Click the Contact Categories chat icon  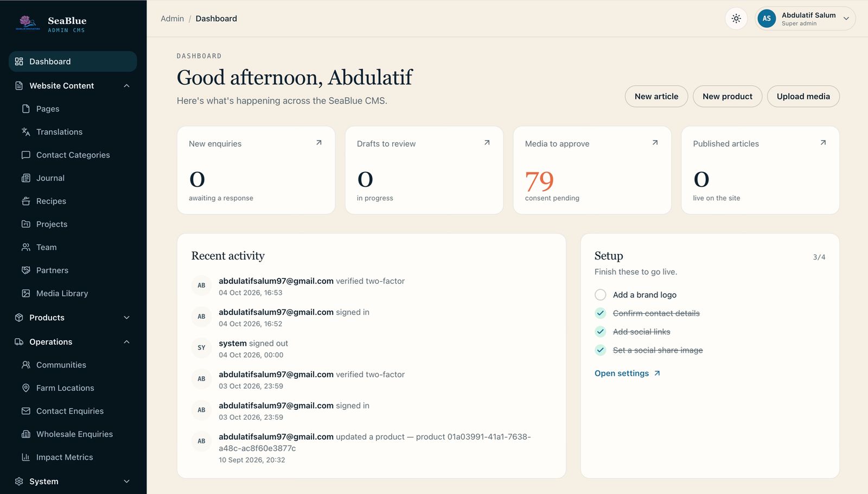25,155
